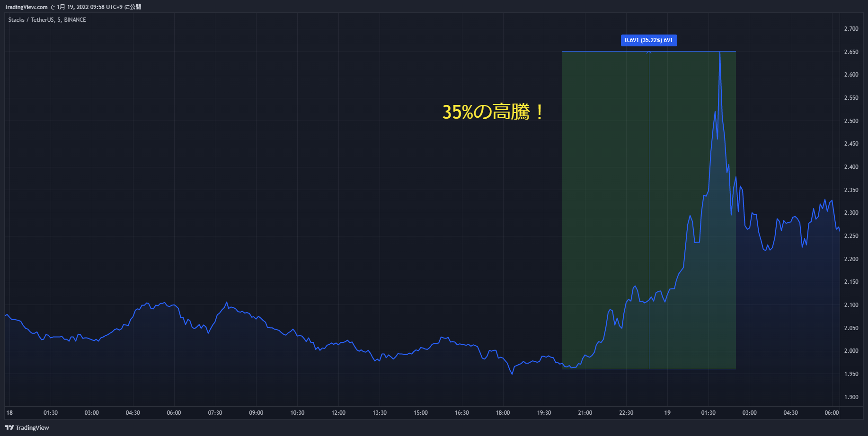Click the 2.550 price axis label
868x436 pixels.
851,98
